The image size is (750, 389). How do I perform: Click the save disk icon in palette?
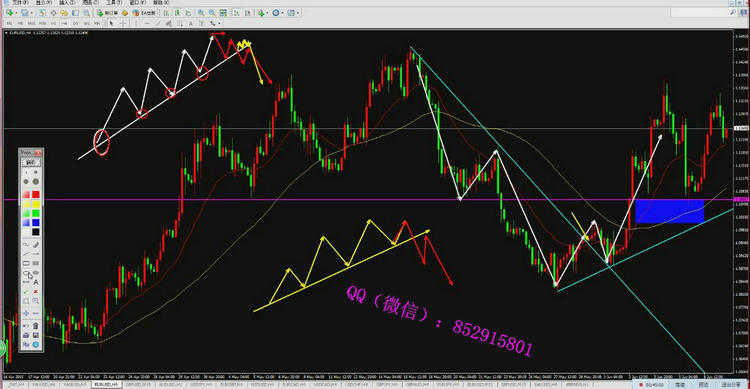point(36,335)
